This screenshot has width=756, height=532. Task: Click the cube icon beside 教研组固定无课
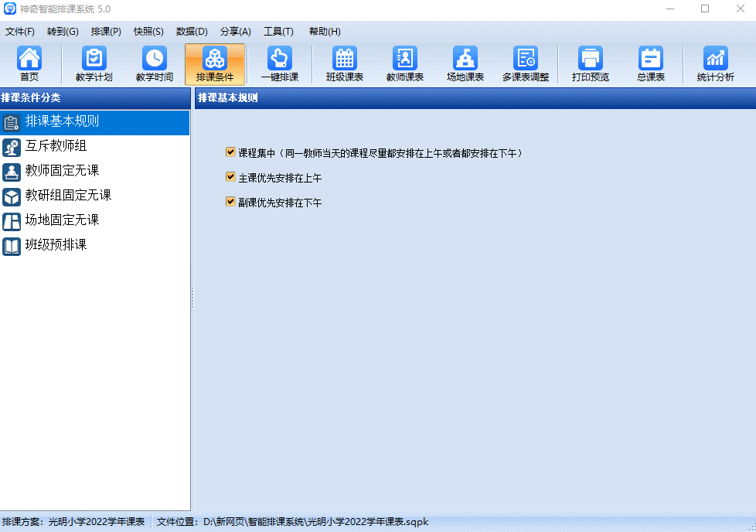11,196
